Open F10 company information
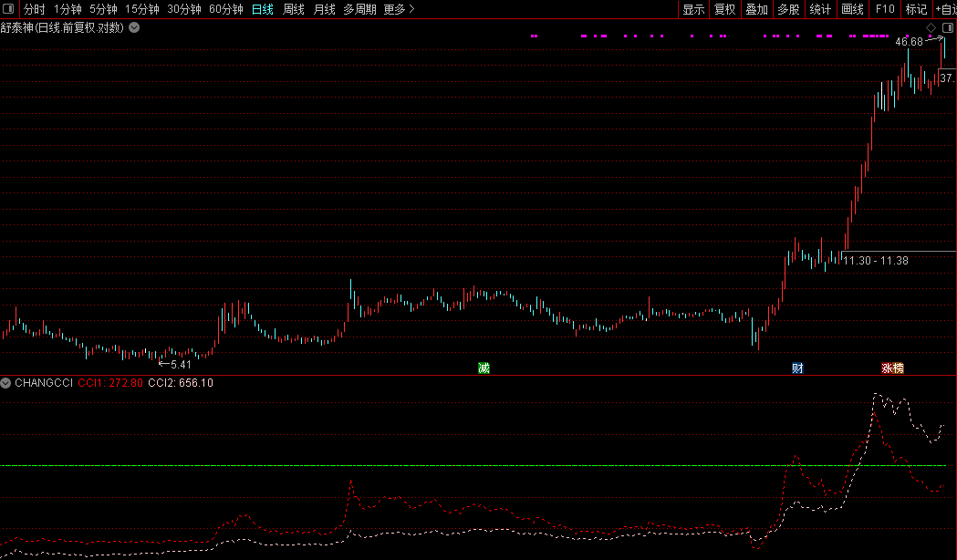This screenshot has width=957, height=560. (x=885, y=9)
